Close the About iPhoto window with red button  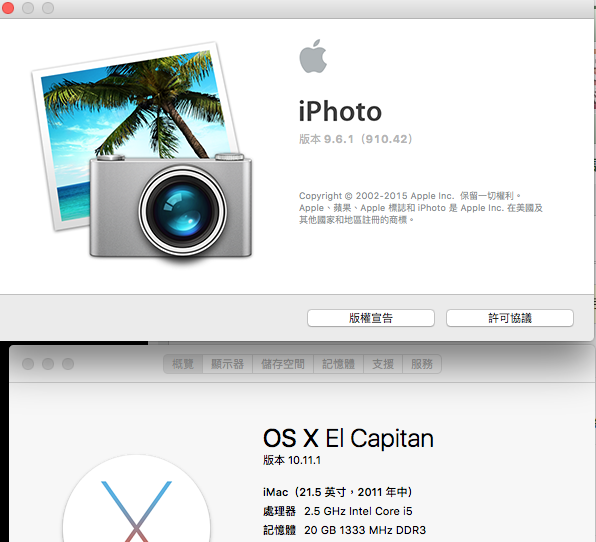click(8, 8)
